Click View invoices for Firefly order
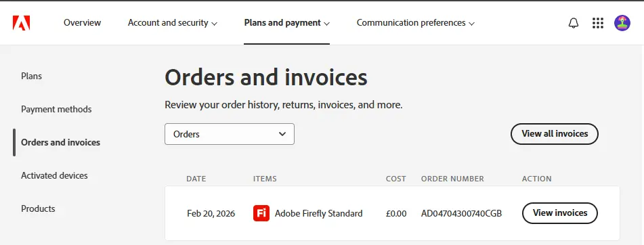This screenshot has width=644, height=245. pos(560,213)
